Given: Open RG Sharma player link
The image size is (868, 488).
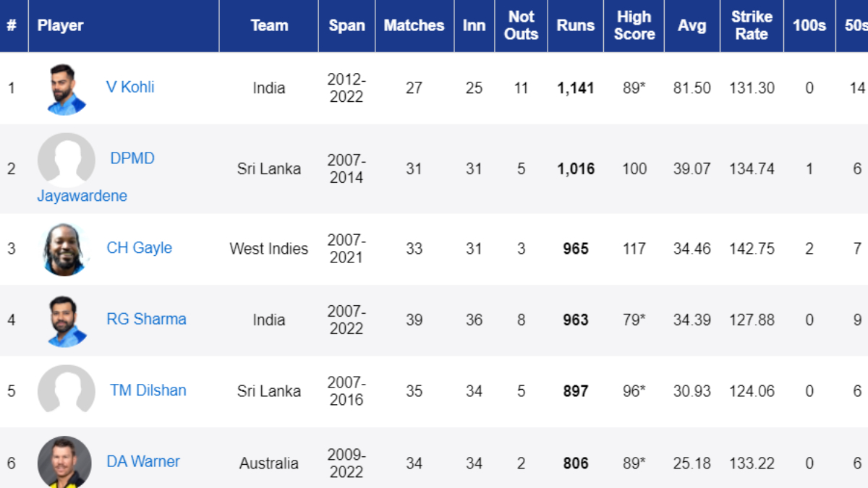Looking at the screenshot, I should (146, 319).
